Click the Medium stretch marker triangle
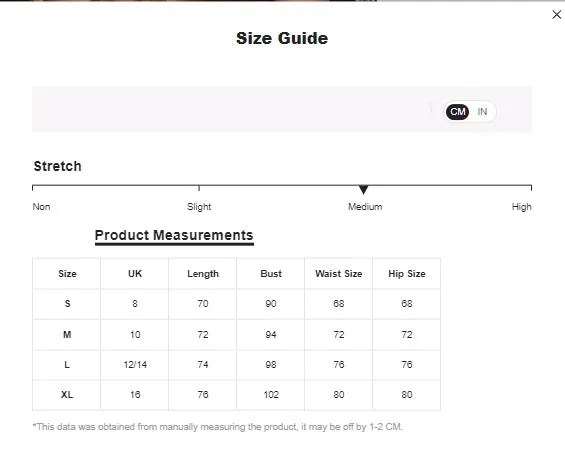 (364, 190)
